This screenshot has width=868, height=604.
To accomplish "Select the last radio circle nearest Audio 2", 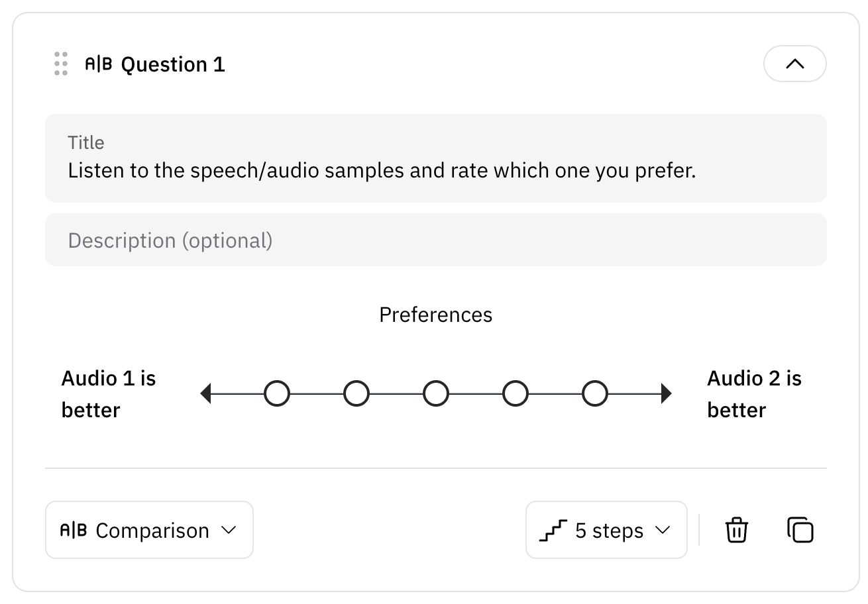I will click(595, 393).
